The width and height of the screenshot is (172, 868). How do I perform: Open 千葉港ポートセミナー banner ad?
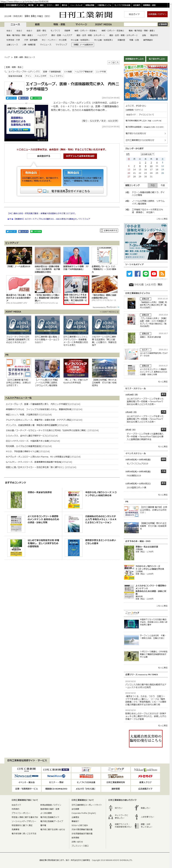146,82
